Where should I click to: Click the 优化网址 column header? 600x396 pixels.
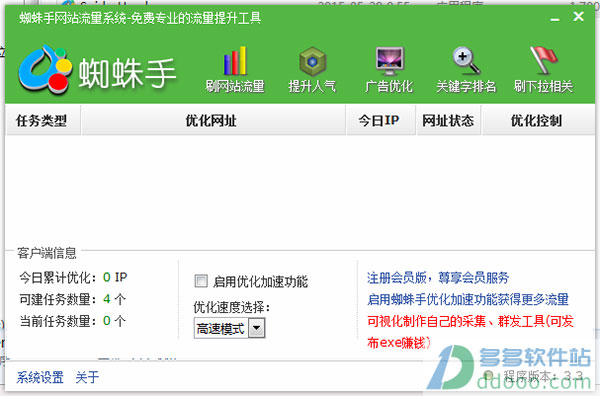point(213,121)
